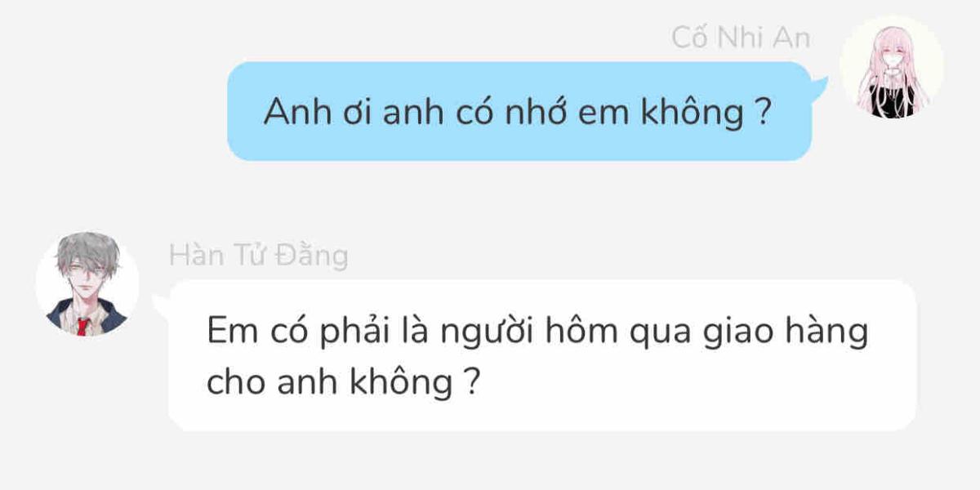Viewport: 980px width, 490px height.
Task: Click the question mark in the white bubble
Action: coord(468,381)
